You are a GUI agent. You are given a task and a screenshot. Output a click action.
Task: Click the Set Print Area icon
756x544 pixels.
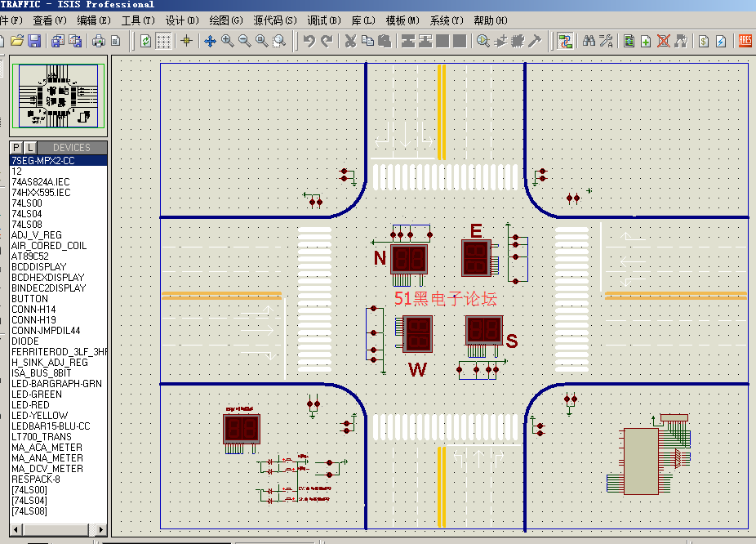coord(116,41)
